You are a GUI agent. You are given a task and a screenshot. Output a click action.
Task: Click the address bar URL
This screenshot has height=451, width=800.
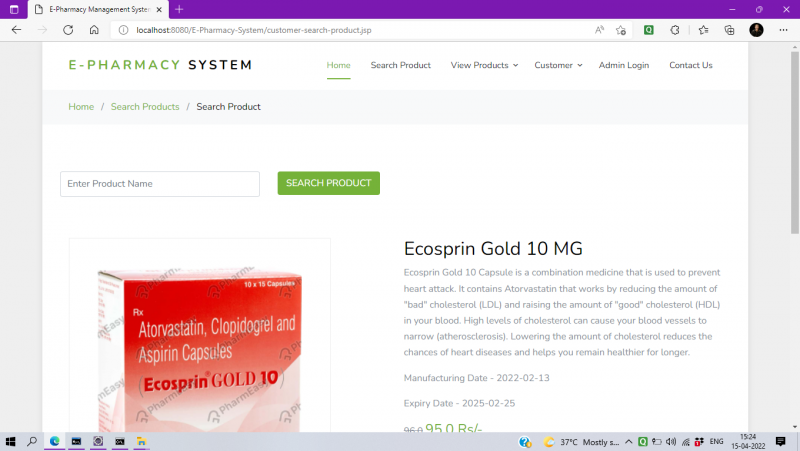pos(254,30)
